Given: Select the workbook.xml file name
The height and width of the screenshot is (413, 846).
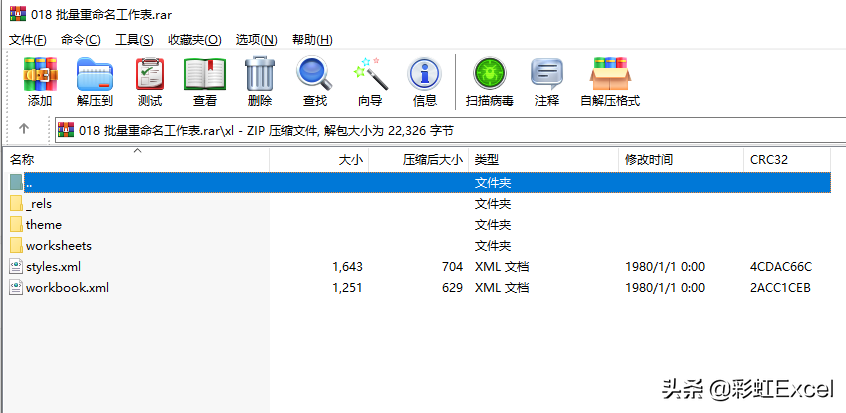Looking at the screenshot, I should (67, 288).
